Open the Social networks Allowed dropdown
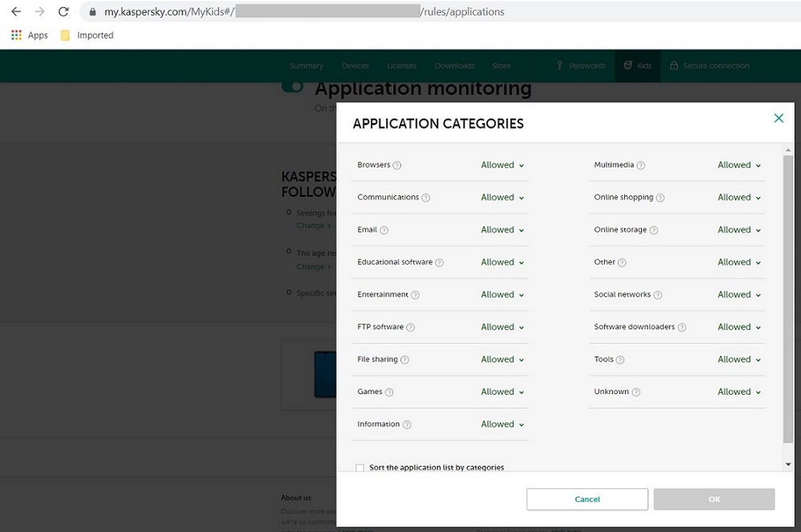 tap(739, 295)
